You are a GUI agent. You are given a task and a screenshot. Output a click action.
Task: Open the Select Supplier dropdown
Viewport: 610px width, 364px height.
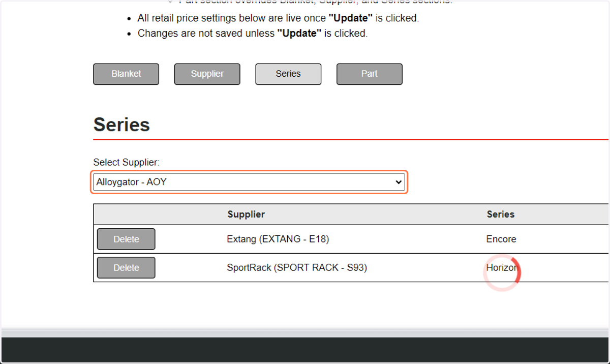[x=249, y=182]
